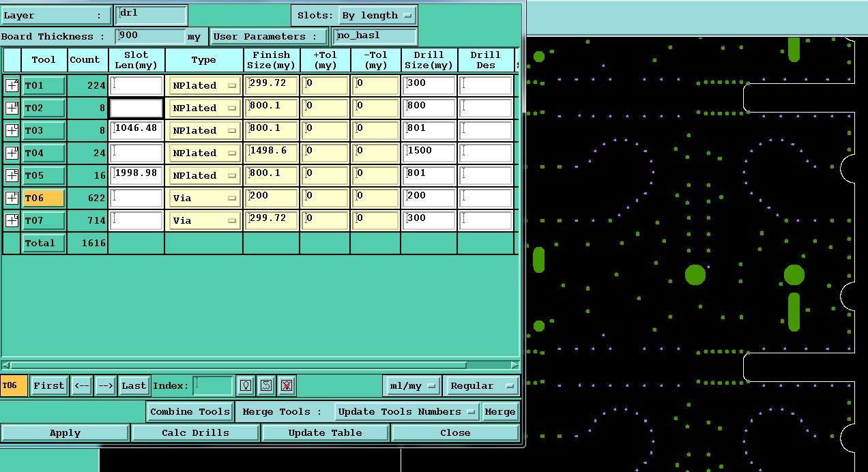
Task: Click the User Parameters field with no_hasl
Action: [x=375, y=36]
